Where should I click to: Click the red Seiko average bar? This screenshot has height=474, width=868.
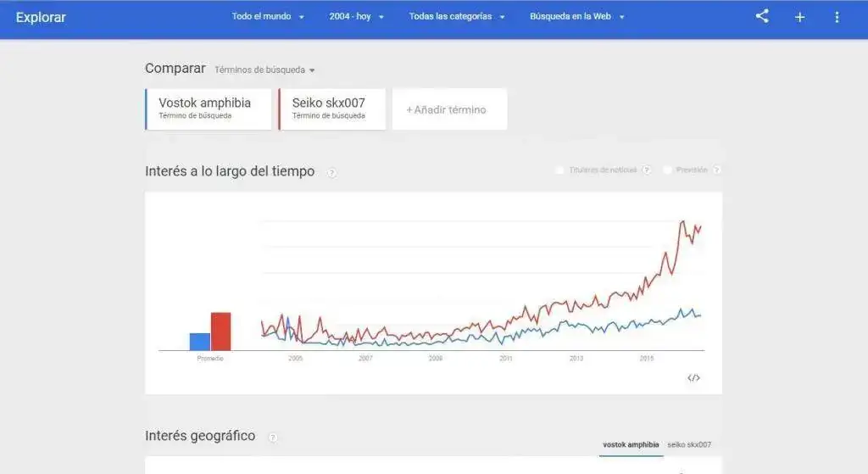coord(221,332)
